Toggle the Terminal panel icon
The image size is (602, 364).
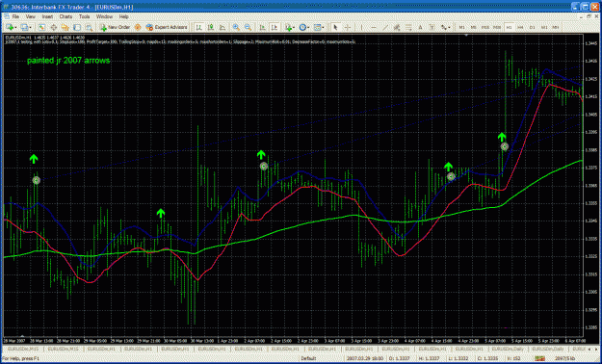[77, 27]
